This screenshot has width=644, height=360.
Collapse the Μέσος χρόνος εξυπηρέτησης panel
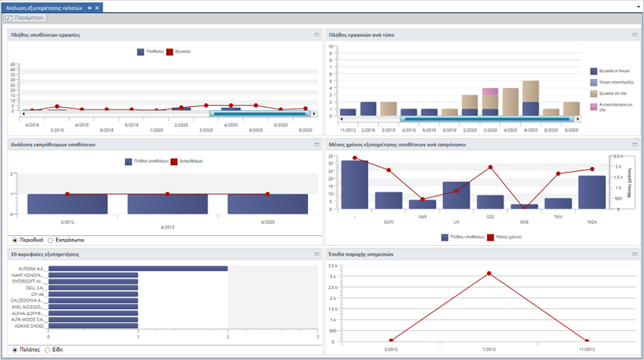pyautogui.click(x=634, y=145)
